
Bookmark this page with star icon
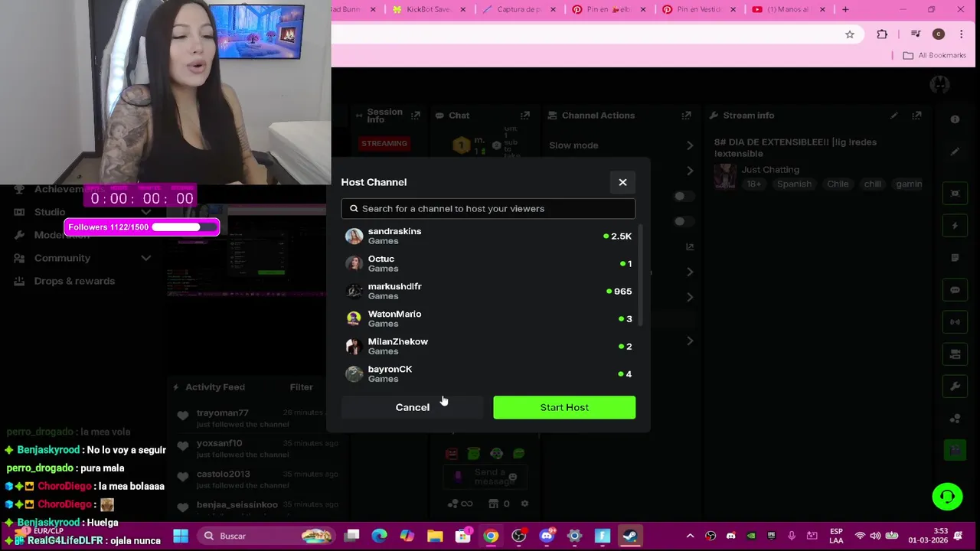850,34
